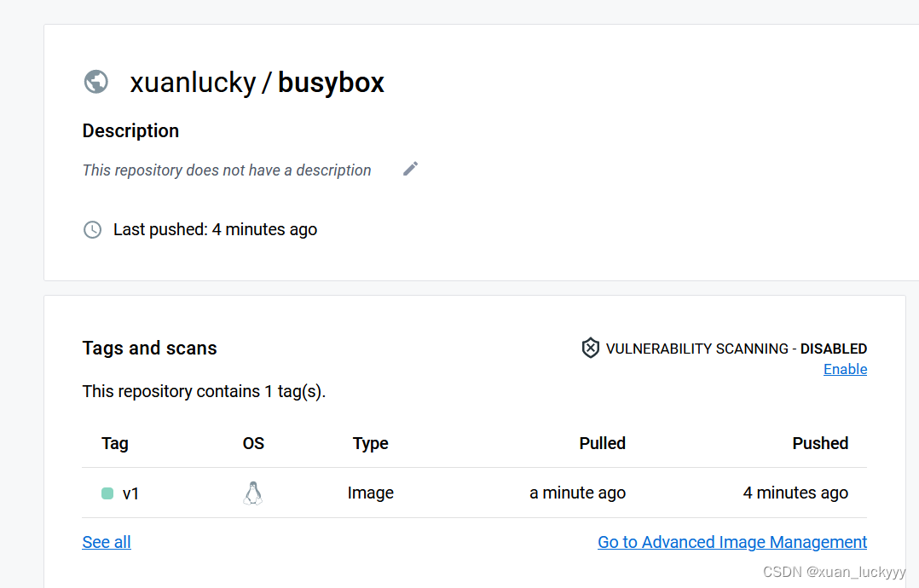
Task: Click the Tags and scans heading
Action: tap(149, 349)
